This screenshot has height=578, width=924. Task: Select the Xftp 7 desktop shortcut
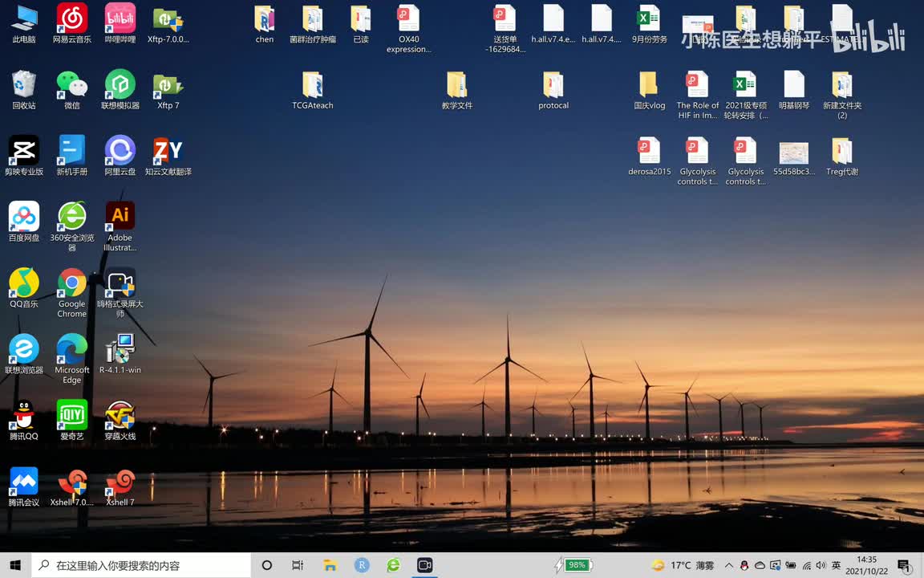(x=168, y=85)
